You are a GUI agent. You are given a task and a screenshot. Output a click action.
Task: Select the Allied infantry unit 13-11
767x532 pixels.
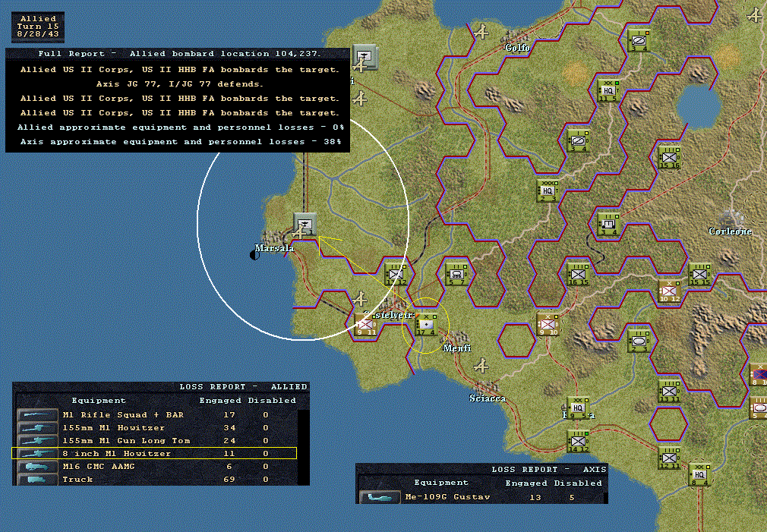coord(669,392)
